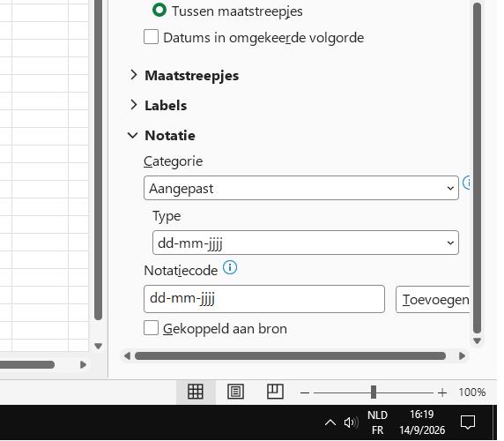
Task: Click the worksheet vertical scrollbar thumb
Action: pos(99,160)
